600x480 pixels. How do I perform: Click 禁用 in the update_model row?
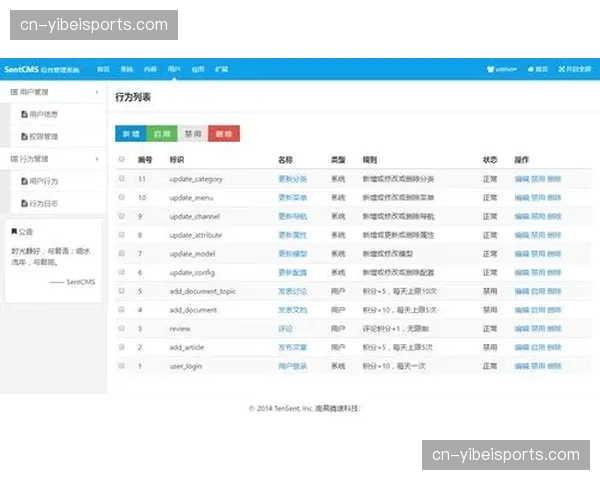[x=538, y=254]
